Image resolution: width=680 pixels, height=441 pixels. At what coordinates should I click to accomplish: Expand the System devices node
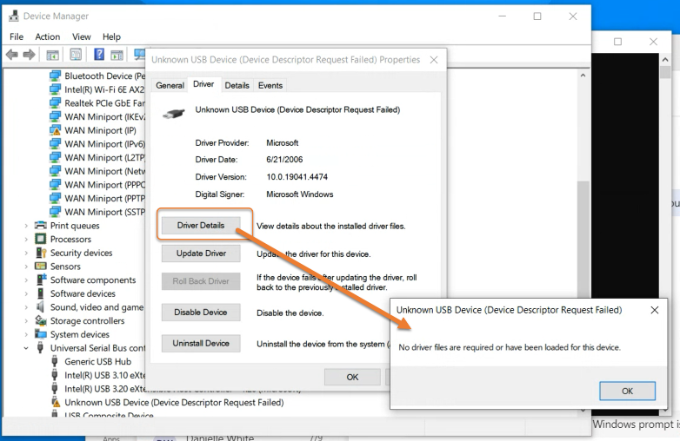click(x=27, y=334)
